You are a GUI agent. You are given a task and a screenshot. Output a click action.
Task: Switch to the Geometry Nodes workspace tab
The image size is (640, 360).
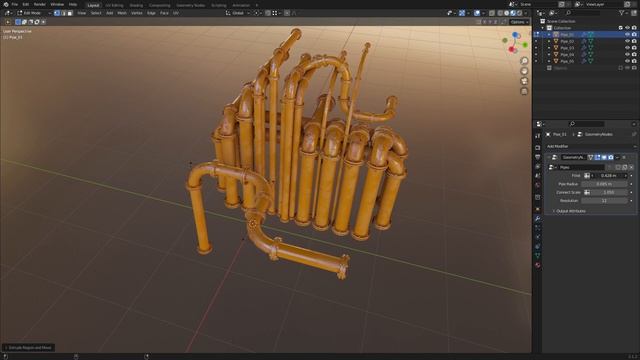pos(191,5)
